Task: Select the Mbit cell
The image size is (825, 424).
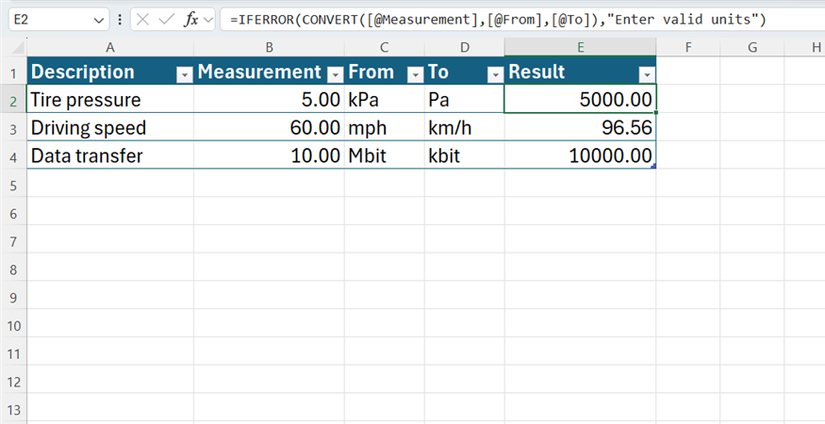Action: pyautogui.click(x=385, y=156)
